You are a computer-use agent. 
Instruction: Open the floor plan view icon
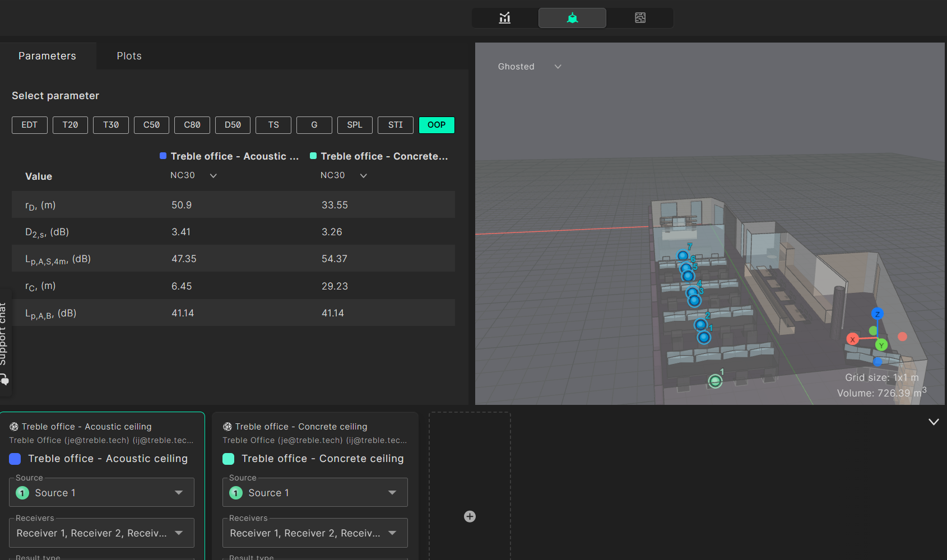(x=640, y=18)
